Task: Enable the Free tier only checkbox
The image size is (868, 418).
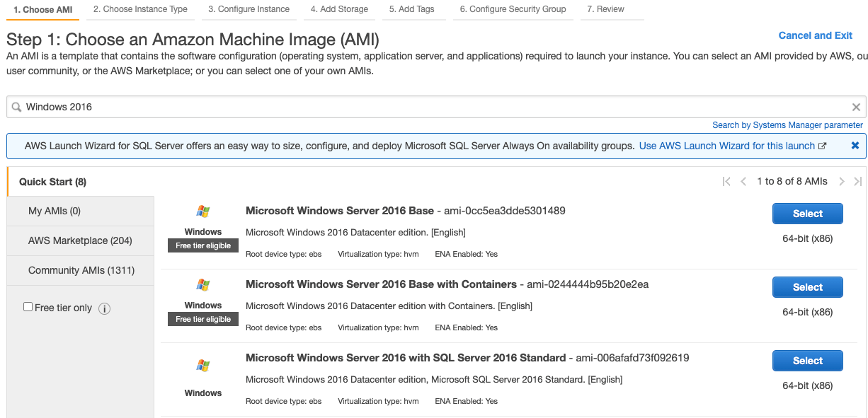Action: click(x=28, y=307)
